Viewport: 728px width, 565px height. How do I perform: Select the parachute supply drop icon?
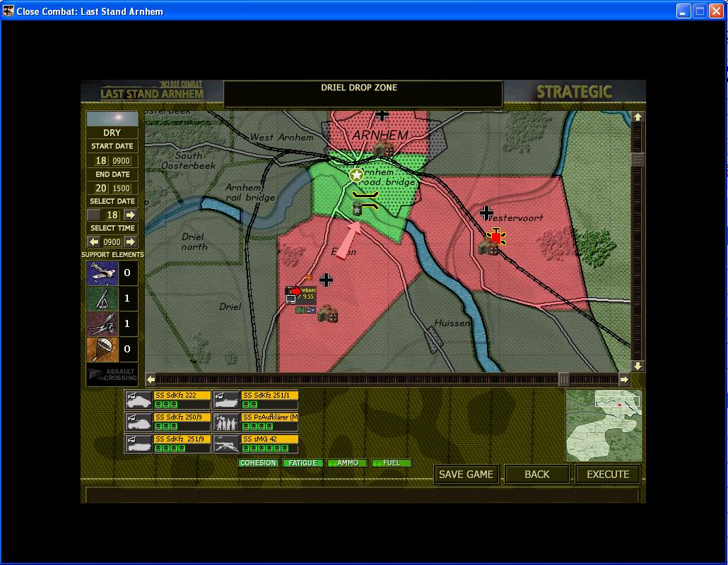pyautogui.click(x=102, y=350)
